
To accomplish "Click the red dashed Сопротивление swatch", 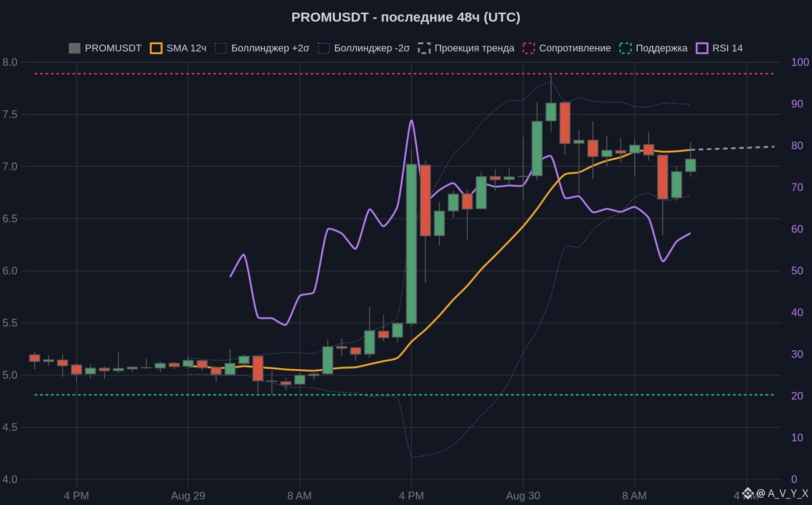I will [x=529, y=48].
